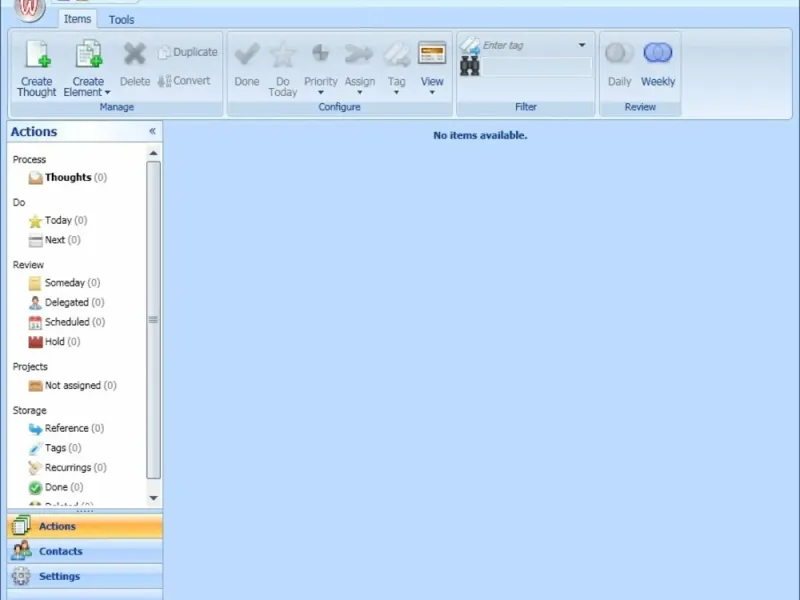Click the Thoughts inbox icon
Viewport: 800px width, 600px height.
(35, 178)
